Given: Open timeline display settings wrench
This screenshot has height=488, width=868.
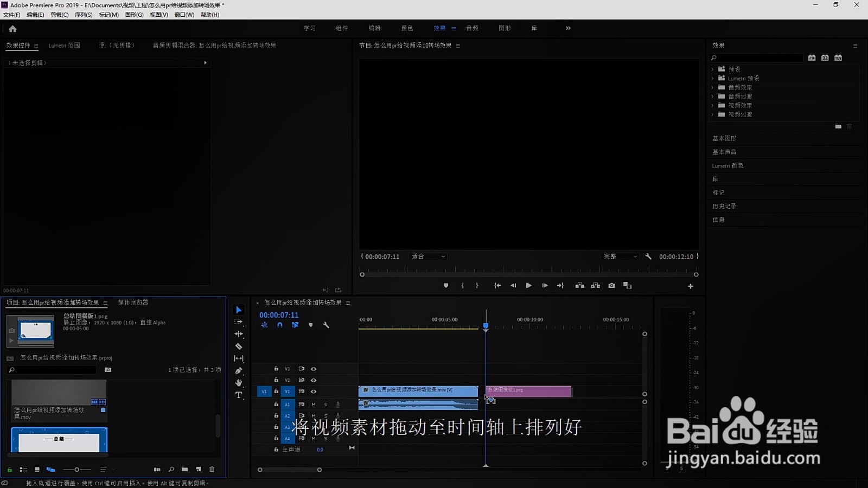Looking at the screenshot, I should 326,325.
